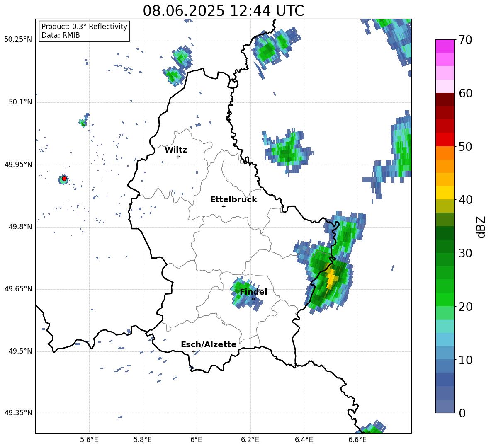Click the '6.2°E' longitude label
This screenshot has width=491, height=448.
click(250, 440)
